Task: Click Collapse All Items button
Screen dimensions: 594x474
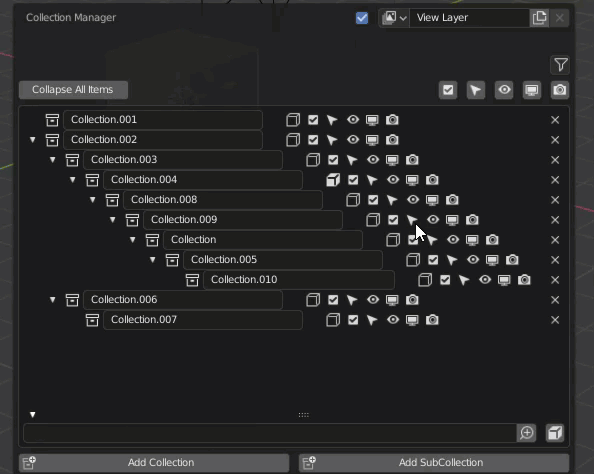Action: pyautogui.click(x=73, y=90)
